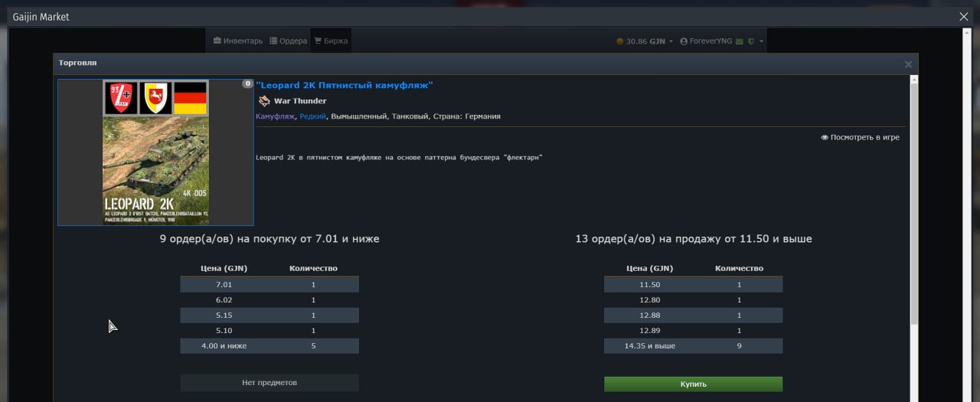Click Посмотреть в игре eye link
This screenshot has height=402, width=980.
(860, 138)
